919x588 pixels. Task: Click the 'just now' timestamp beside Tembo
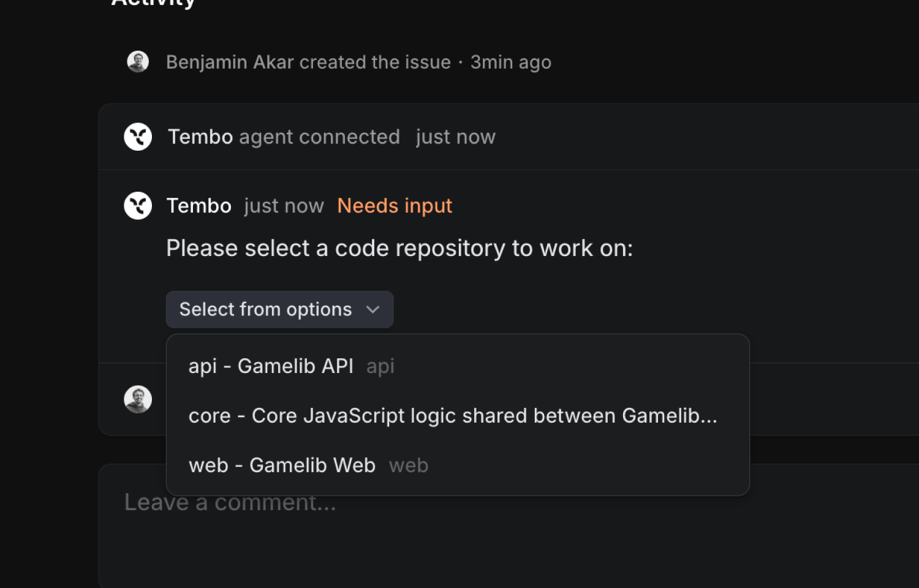(284, 205)
